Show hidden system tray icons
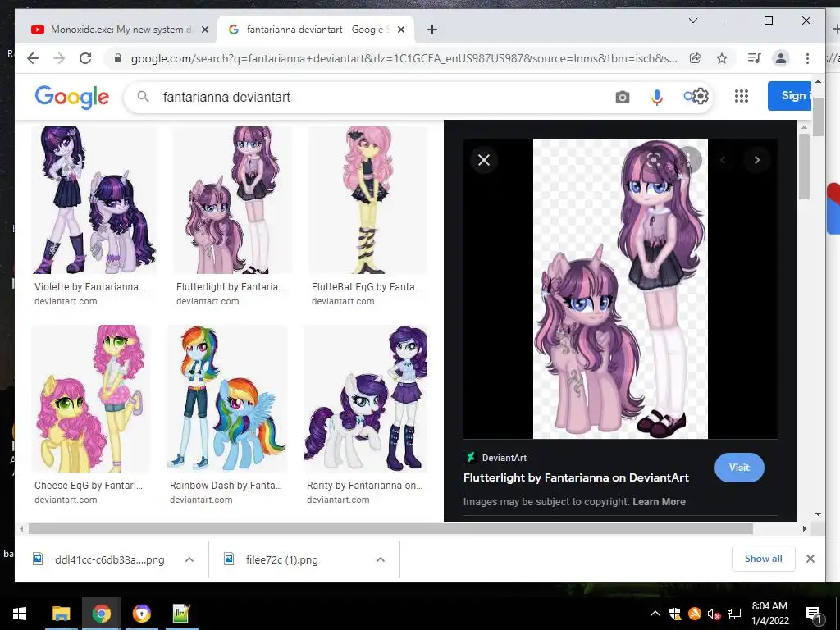Image resolution: width=840 pixels, height=630 pixels. pyautogui.click(x=655, y=614)
